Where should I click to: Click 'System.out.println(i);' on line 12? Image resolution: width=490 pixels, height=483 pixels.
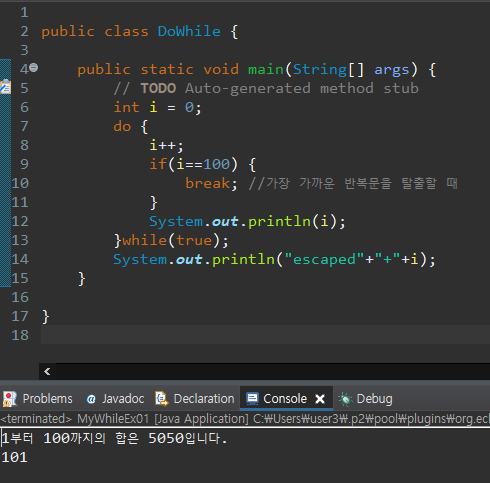pyautogui.click(x=247, y=221)
